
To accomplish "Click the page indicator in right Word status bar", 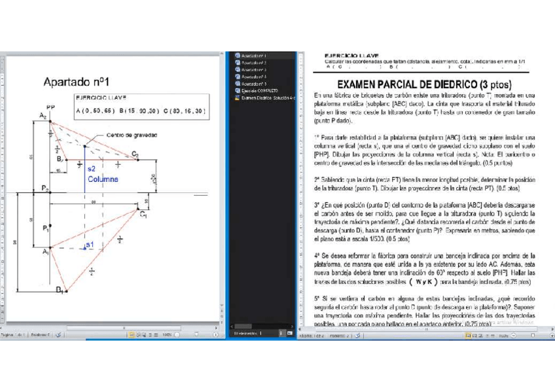I will [312, 336].
